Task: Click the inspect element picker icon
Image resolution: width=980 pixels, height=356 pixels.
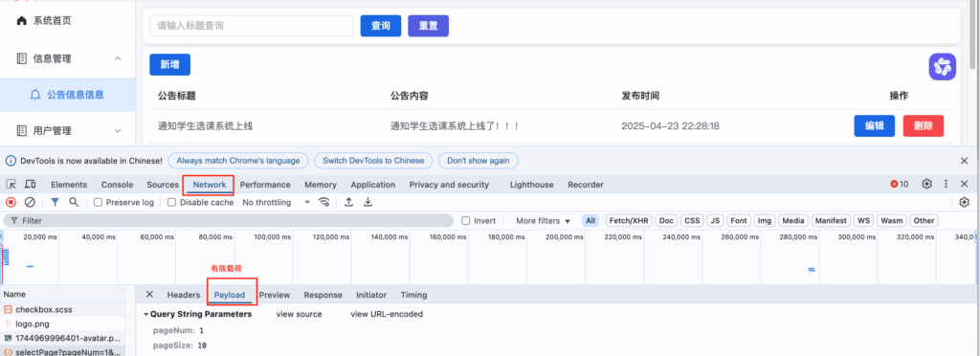Action: (11, 185)
